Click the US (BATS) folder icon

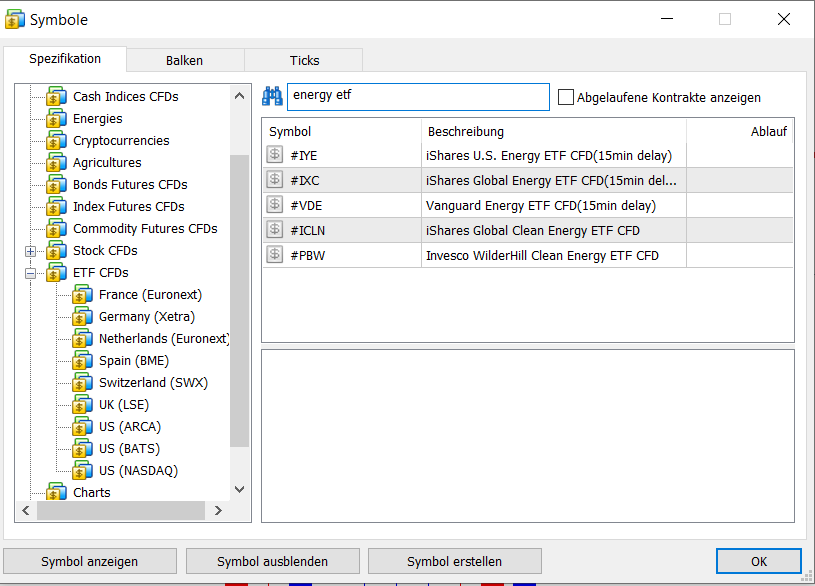point(82,449)
